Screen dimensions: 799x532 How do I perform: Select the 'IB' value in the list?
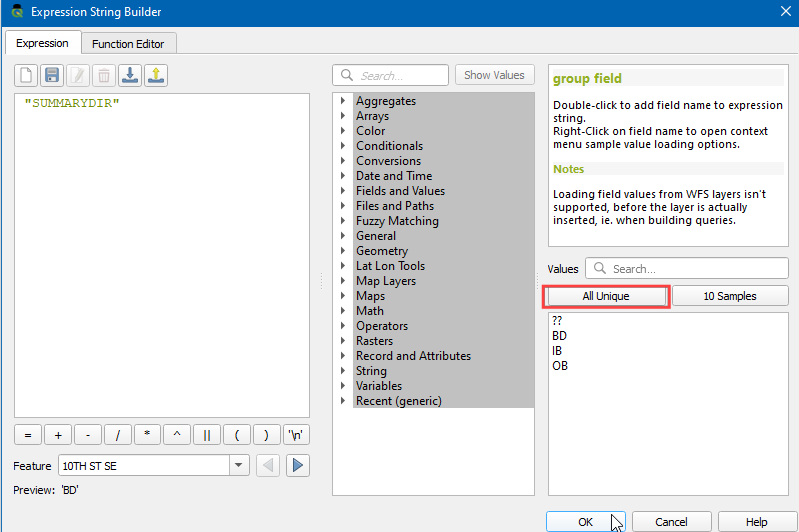(x=558, y=351)
